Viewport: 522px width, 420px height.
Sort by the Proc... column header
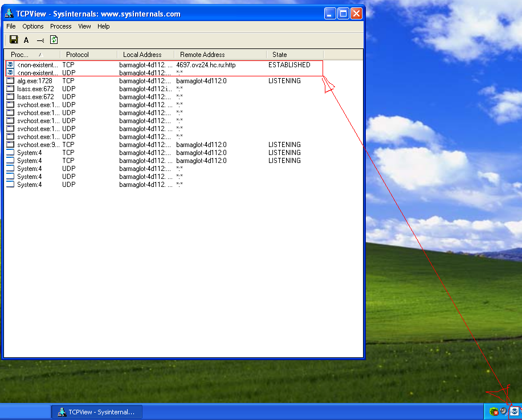point(32,55)
